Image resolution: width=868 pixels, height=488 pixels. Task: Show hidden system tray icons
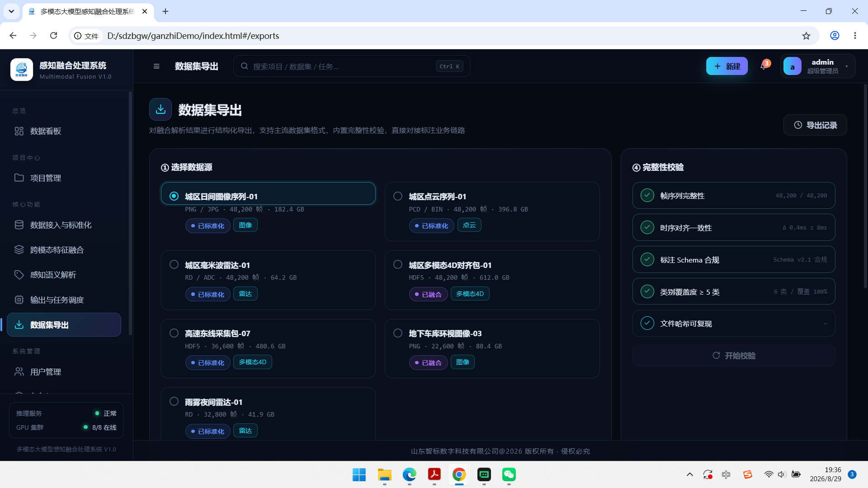689,474
